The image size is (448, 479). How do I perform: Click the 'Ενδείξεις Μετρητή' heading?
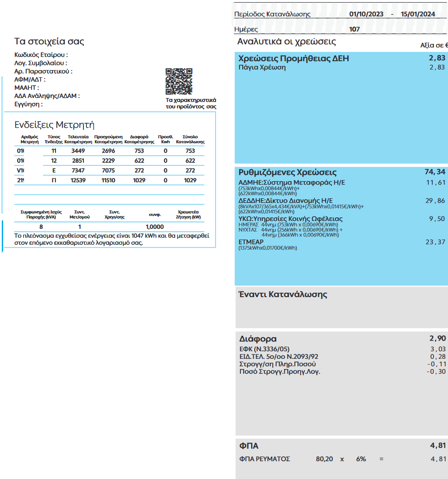[55, 125]
